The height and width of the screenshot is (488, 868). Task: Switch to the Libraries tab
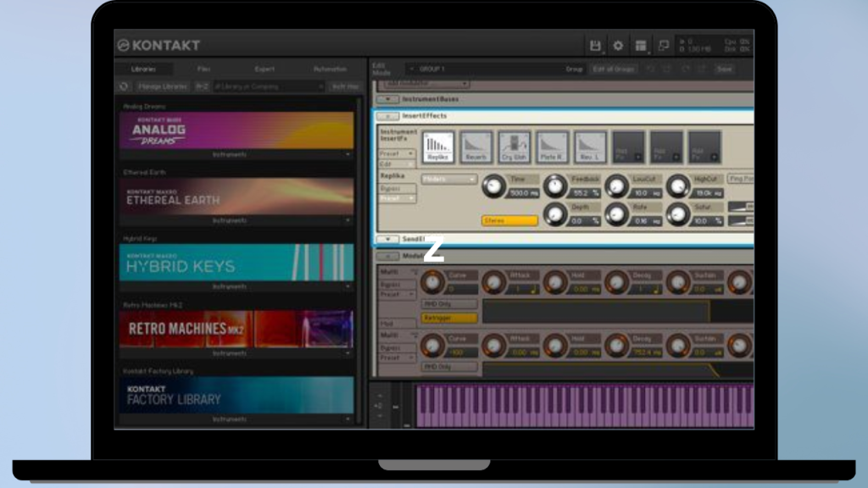(x=143, y=69)
